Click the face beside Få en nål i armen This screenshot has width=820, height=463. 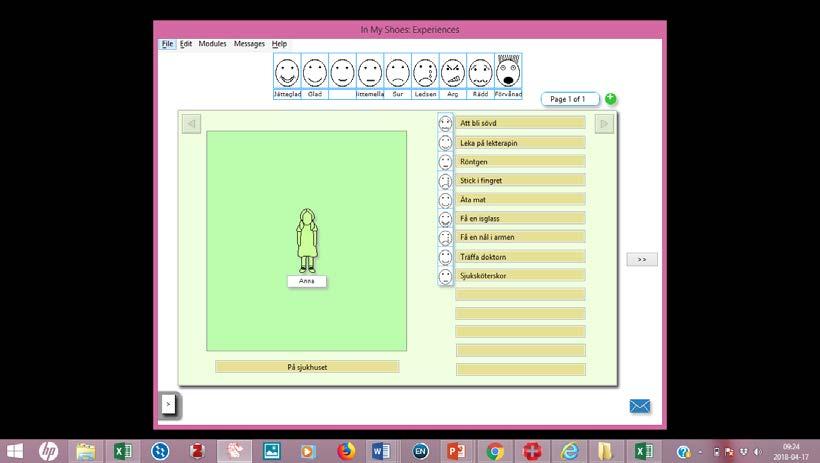445,238
